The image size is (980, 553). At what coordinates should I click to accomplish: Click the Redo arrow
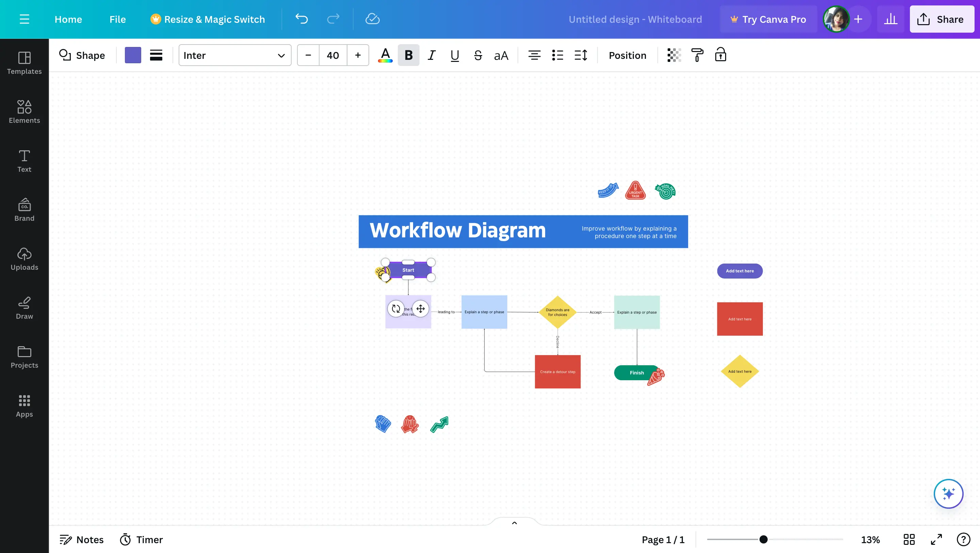[333, 19]
